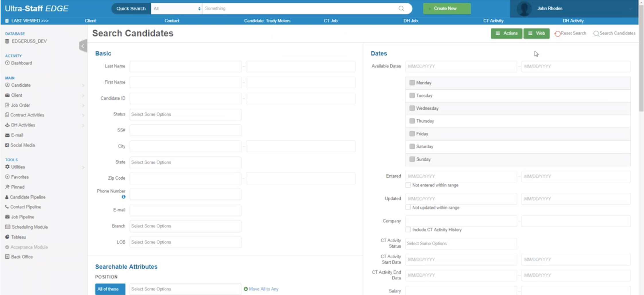This screenshot has height=295, width=644.
Task: Enable Not entered within range
Action: (x=408, y=185)
